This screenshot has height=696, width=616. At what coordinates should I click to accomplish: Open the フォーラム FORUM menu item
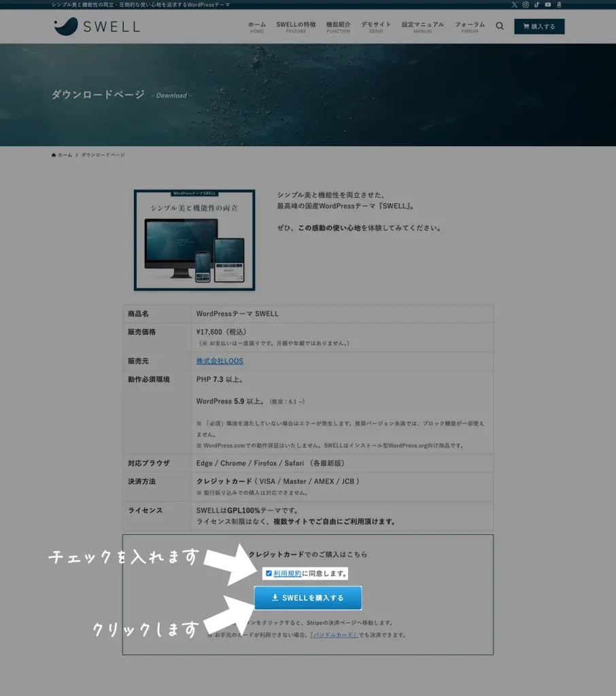470,27
